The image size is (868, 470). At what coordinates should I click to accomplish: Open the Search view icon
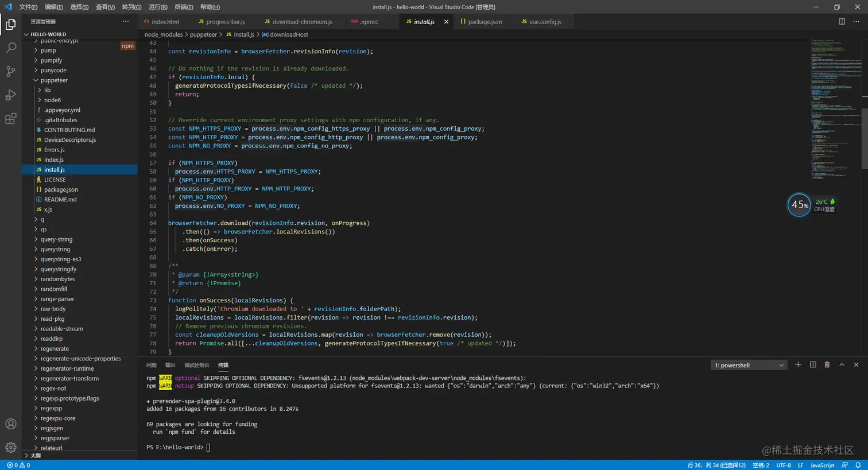11,48
